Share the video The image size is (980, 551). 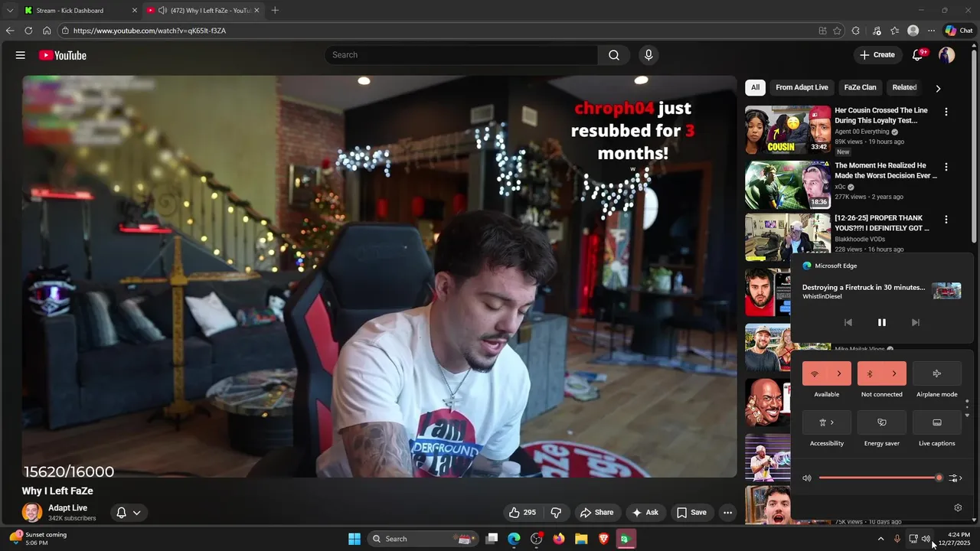(x=596, y=513)
